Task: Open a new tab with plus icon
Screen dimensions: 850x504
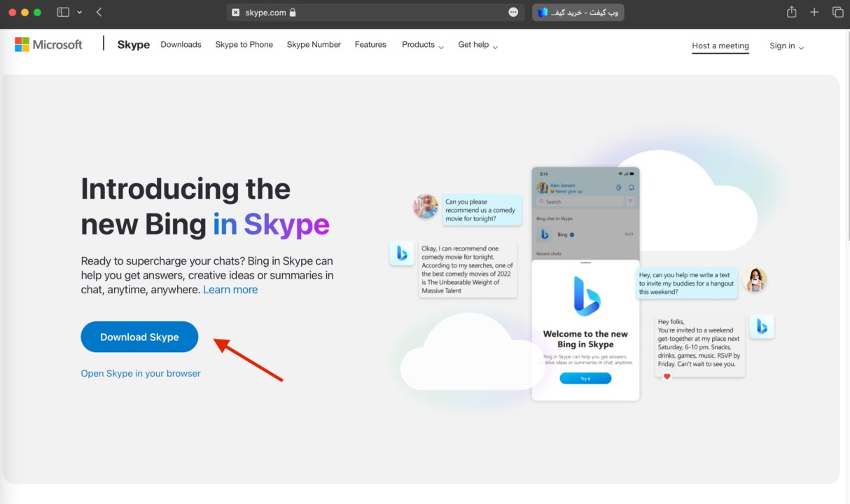Action: pos(814,12)
